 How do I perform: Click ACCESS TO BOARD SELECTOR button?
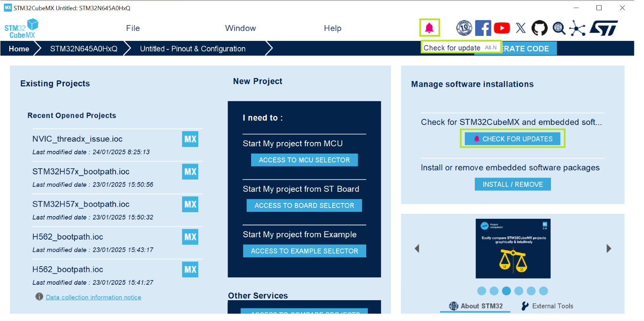tap(304, 206)
